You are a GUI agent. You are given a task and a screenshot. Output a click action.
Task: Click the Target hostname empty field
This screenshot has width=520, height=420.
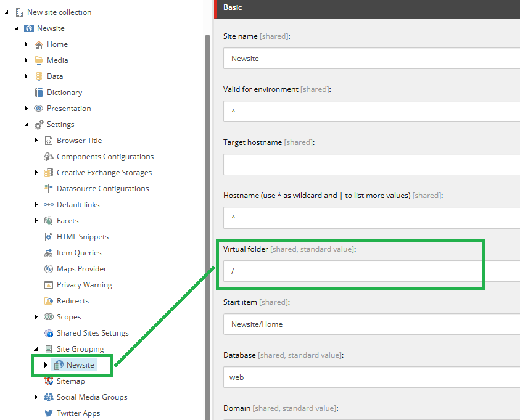(x=370, y=165)
